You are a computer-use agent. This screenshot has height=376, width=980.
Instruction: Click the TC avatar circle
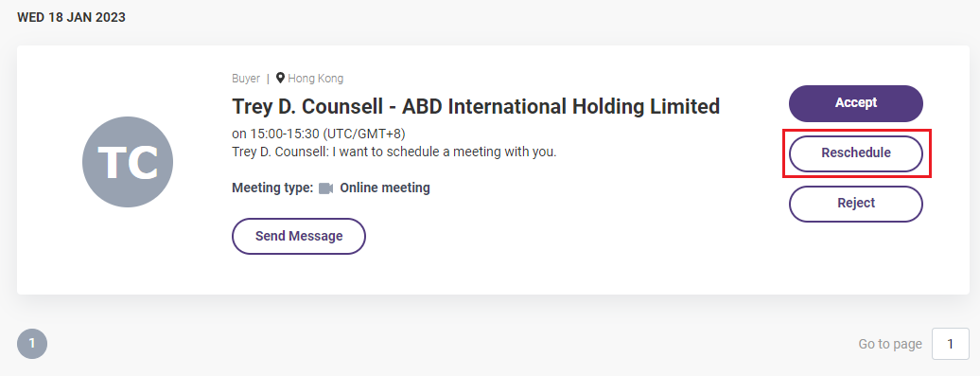(x=128, y=162)
